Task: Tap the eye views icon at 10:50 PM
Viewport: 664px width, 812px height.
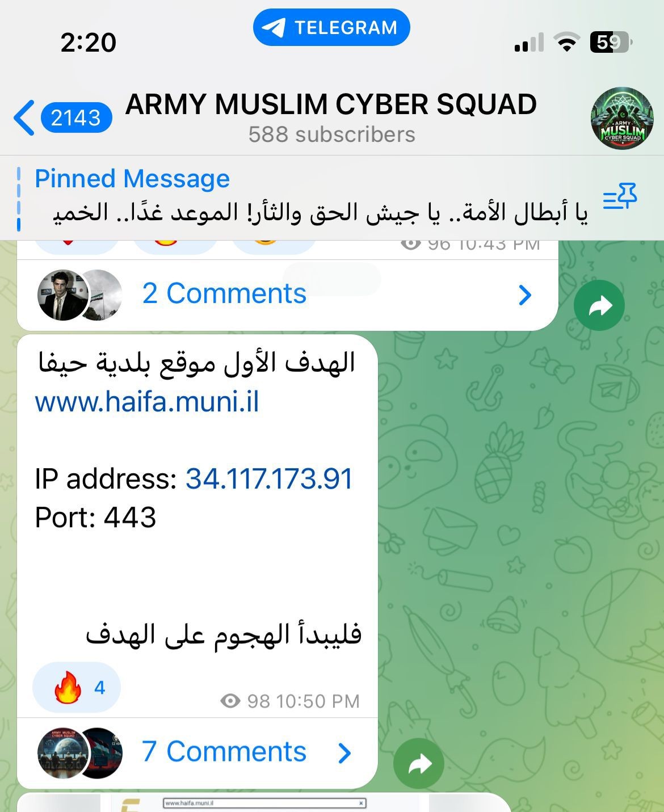Action: (230, 701)
